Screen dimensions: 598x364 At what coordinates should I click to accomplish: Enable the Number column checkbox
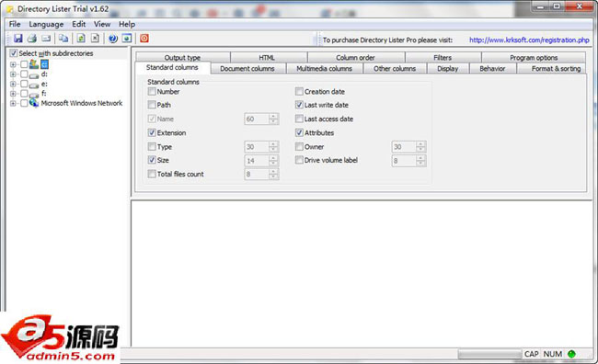pyautogui.click(x=152, y=92)
